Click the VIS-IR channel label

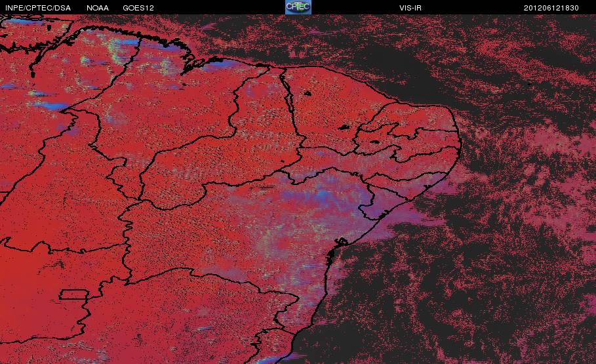click(410, 8)
